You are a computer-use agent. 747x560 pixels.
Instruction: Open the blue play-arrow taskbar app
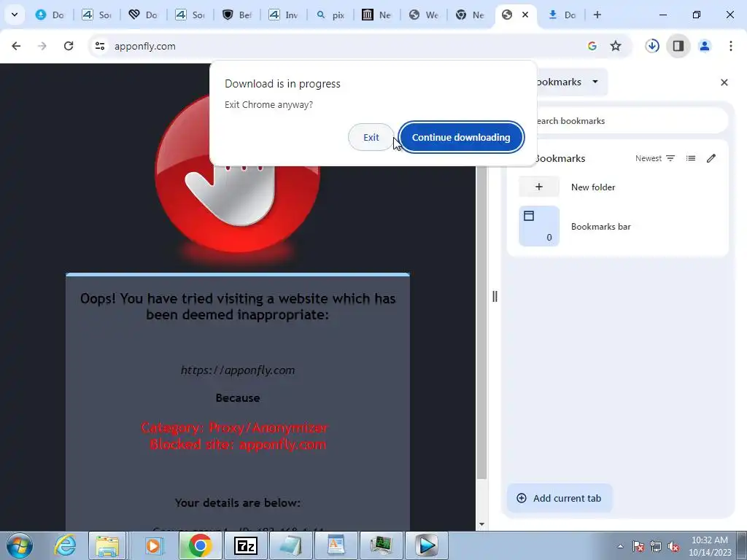[x=426, y=545]
